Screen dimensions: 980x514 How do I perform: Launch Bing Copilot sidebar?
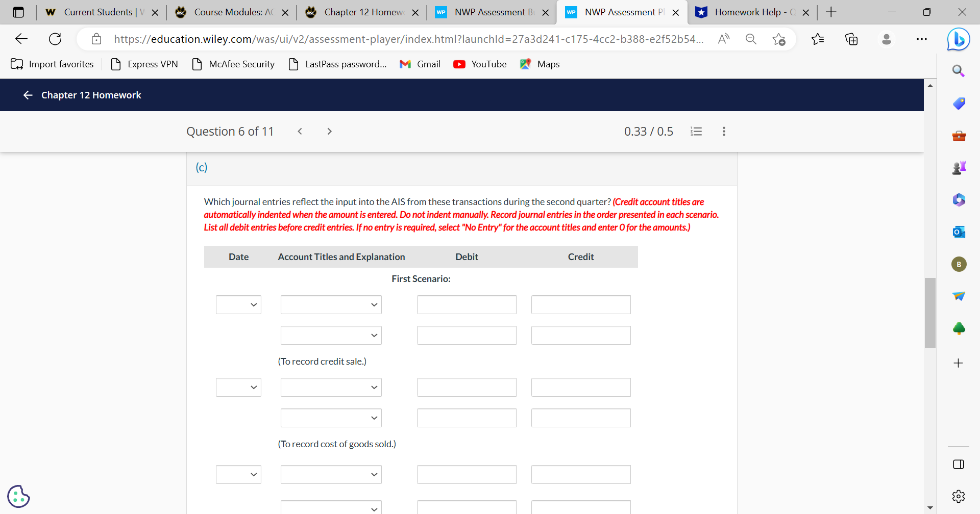[x=959, y=39]
